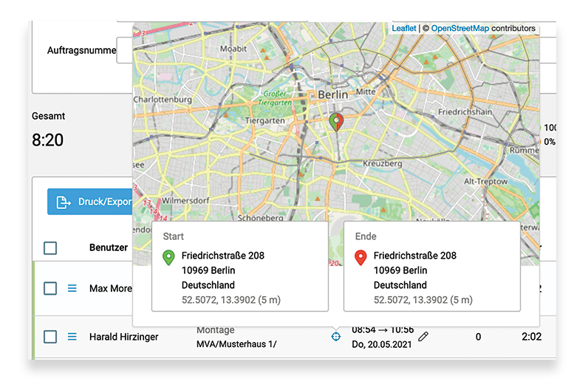Click the 10969 Berlin line in Start box

point(208,270)
